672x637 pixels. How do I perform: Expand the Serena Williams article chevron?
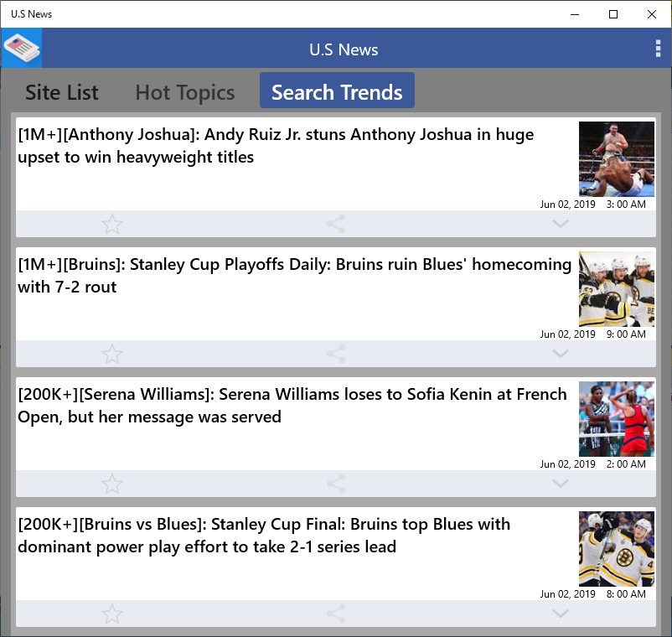tap(561, 484)
